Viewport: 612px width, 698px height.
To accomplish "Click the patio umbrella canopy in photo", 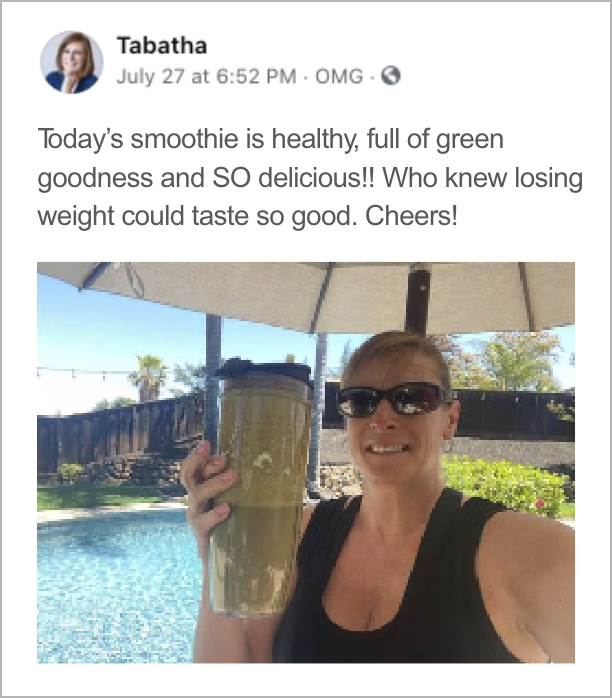I will [306, 296].
